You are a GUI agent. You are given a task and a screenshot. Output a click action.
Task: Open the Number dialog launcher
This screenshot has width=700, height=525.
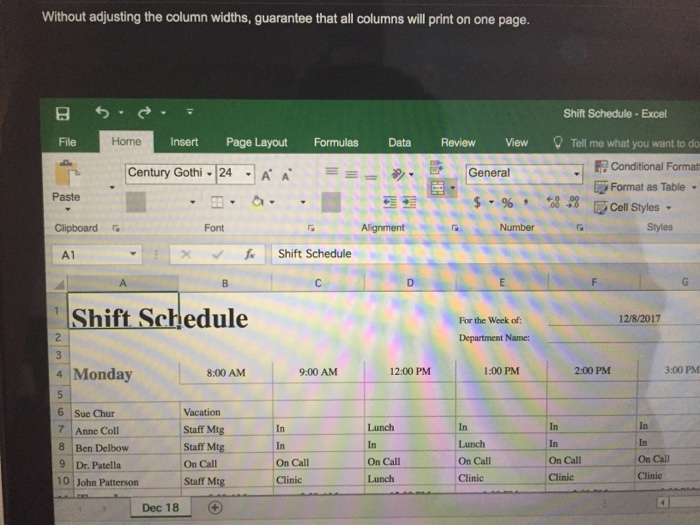coord(580,227)
